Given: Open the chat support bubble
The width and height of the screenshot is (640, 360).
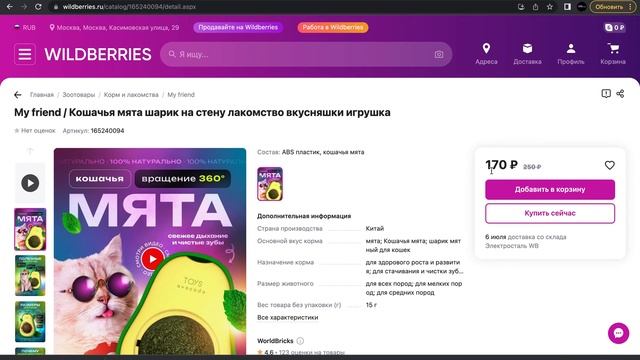Looking at the screenshot, I should (618, 333).
